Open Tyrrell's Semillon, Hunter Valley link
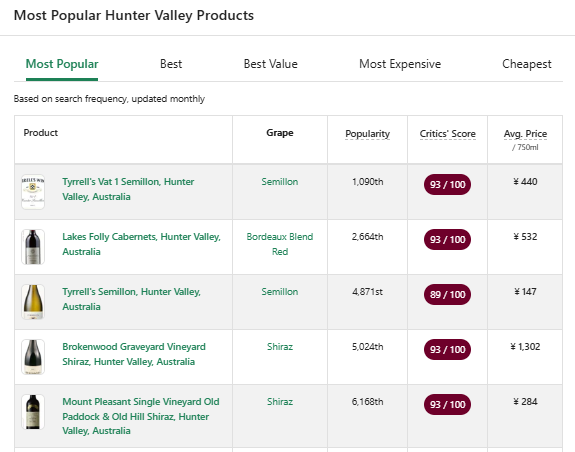 point(131,299)
